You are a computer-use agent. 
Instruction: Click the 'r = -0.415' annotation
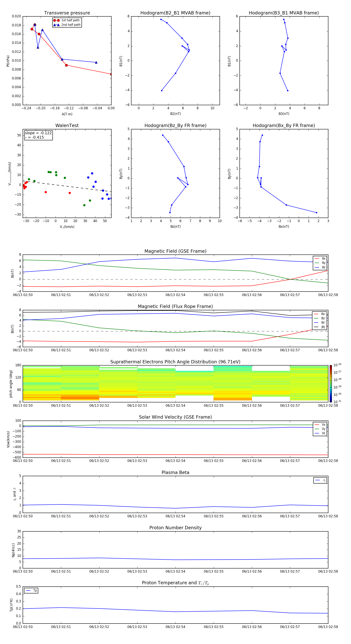(35, 137)
